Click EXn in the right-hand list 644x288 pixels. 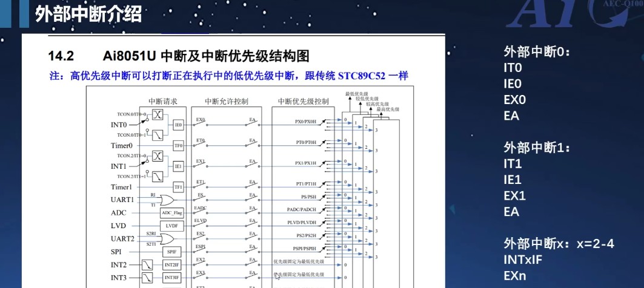[x=515, y=276]
